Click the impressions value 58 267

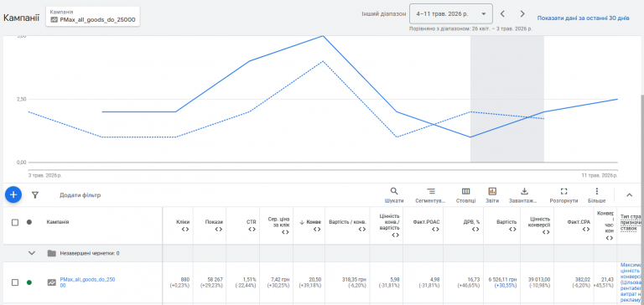pos(216,280)
